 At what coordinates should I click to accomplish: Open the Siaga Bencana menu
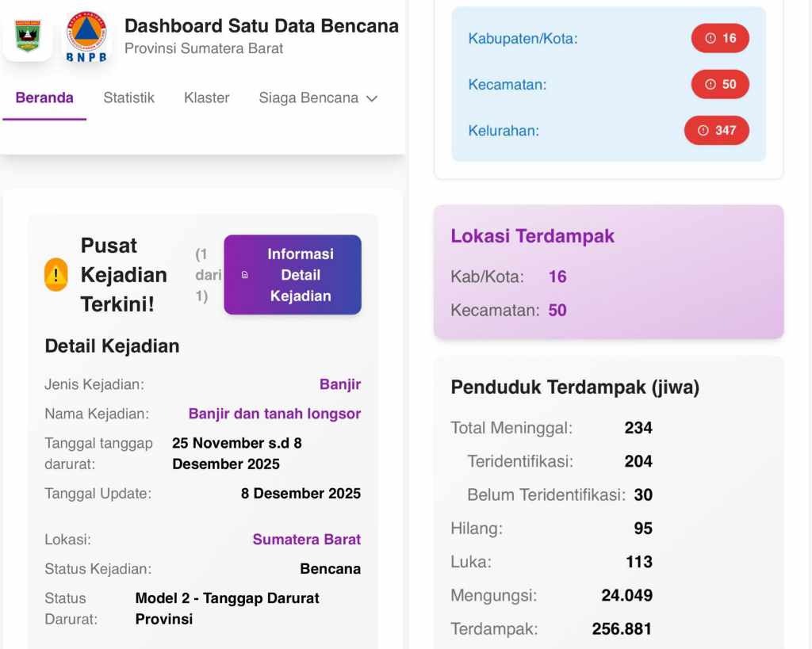308,98
